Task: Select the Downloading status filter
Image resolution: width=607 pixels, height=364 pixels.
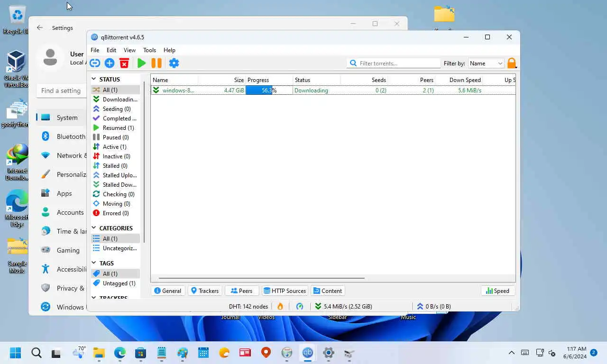Action: 115,99
